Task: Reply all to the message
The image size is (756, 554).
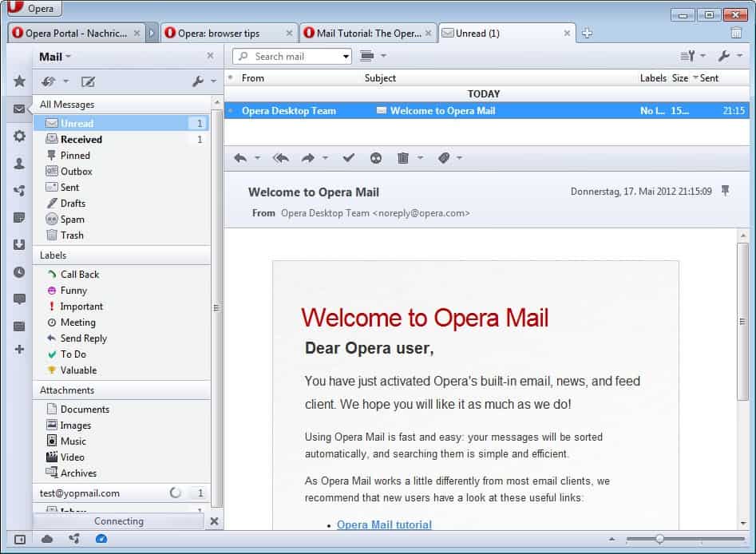Action: [x=281, y=158]
